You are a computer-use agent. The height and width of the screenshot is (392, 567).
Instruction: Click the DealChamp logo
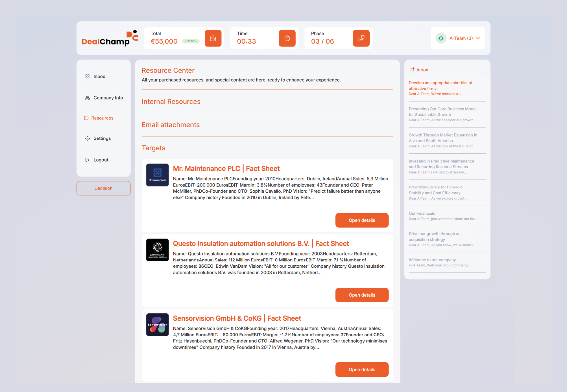[110, 38]
